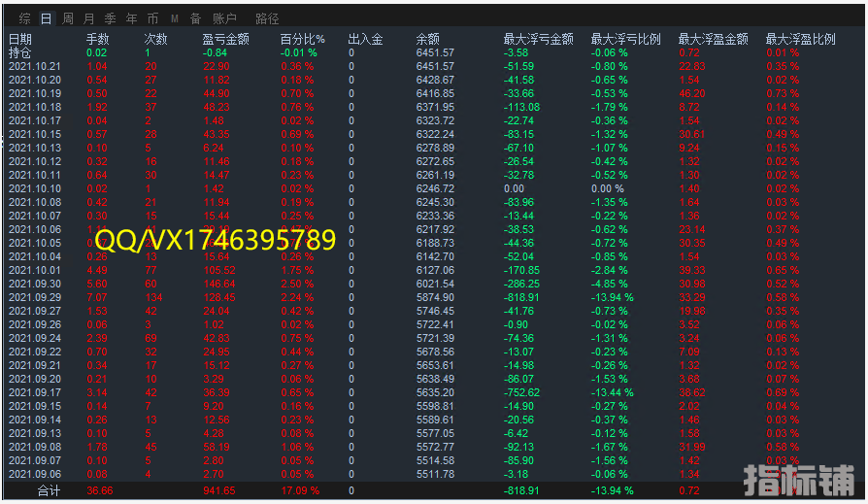Screen dimensions: 868x504
Task: Open the 周 weekly tab
Action: pos(68,18)
